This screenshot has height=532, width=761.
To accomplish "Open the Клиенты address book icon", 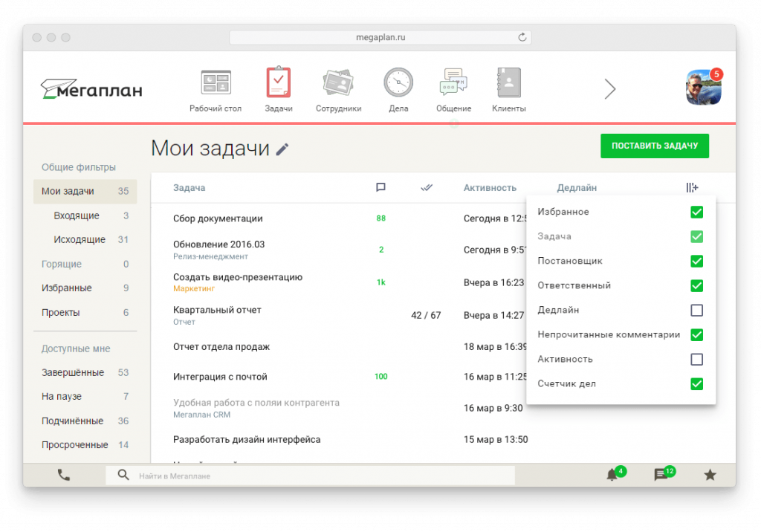I will pyautogui.click(x=508, y=82).
